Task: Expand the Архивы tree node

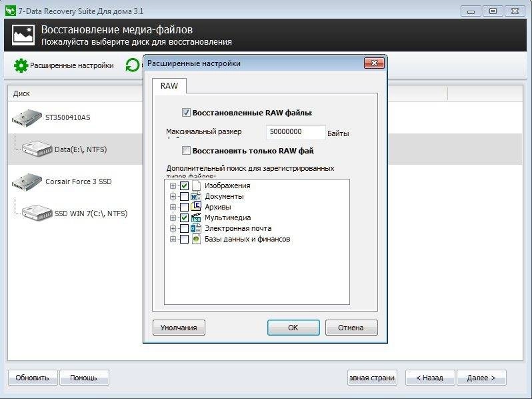Action: (173, 207)
